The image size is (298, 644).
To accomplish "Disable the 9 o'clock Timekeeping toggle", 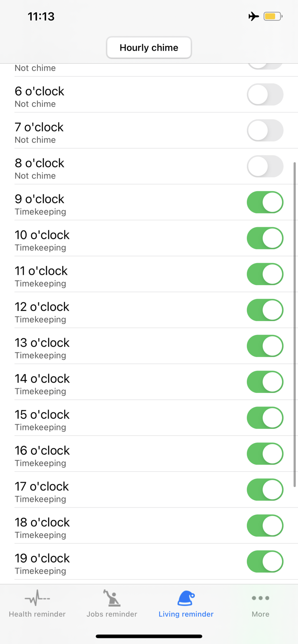I will coord(265,202).
